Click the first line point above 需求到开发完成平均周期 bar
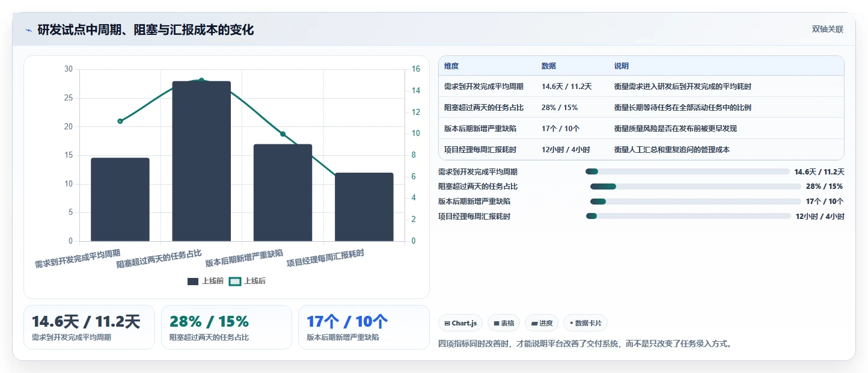Viewport: 868px width, 373px height. click(x=120, y=121)
